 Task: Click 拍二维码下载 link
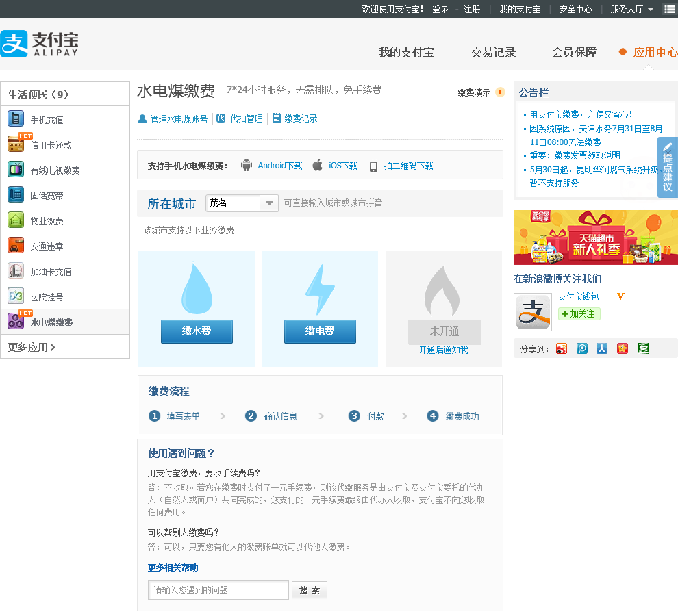point(408,166)
